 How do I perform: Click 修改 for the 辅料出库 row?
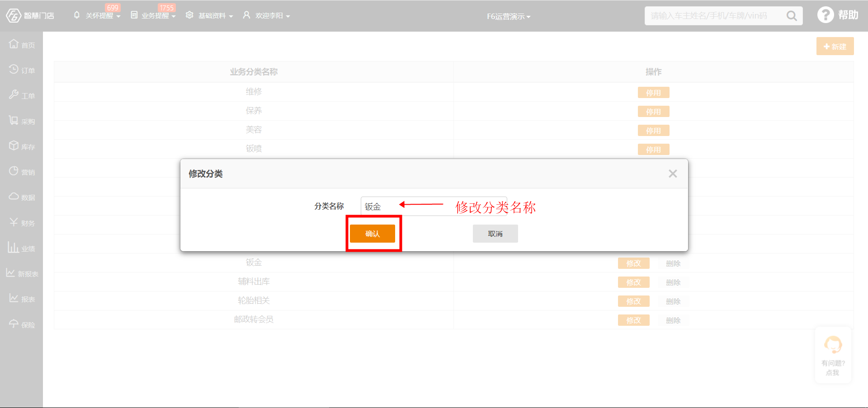[634, 282]
